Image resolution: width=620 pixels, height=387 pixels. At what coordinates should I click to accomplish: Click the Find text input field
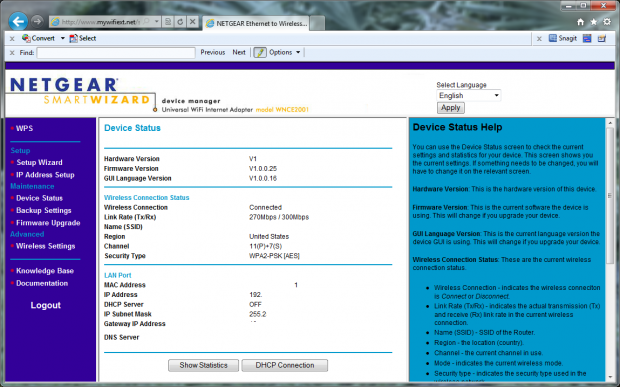click(116, 53)
